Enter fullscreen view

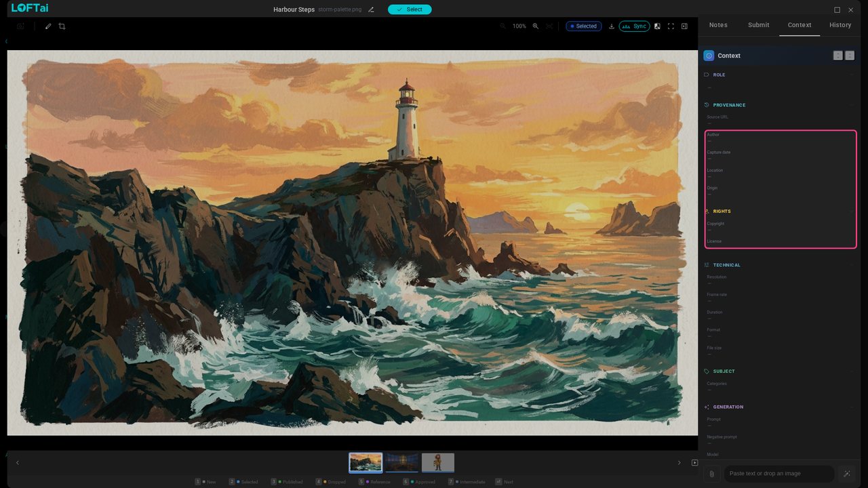(671, 26)
